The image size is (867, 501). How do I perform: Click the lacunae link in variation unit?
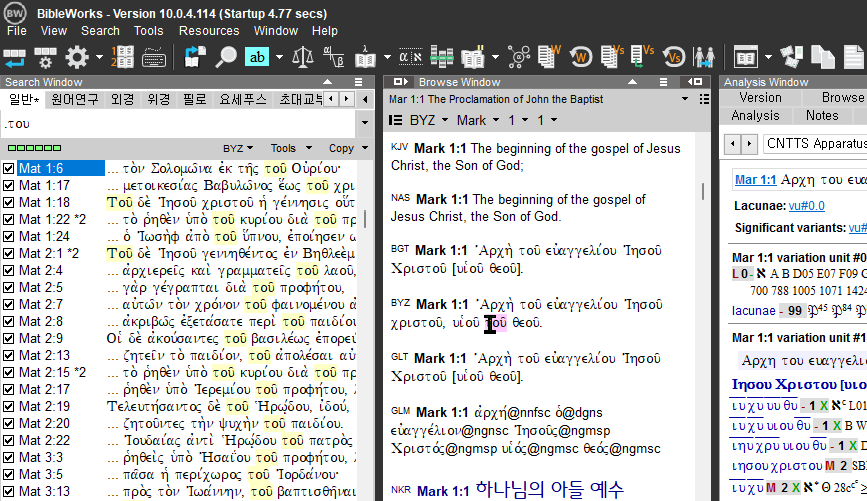754,311
